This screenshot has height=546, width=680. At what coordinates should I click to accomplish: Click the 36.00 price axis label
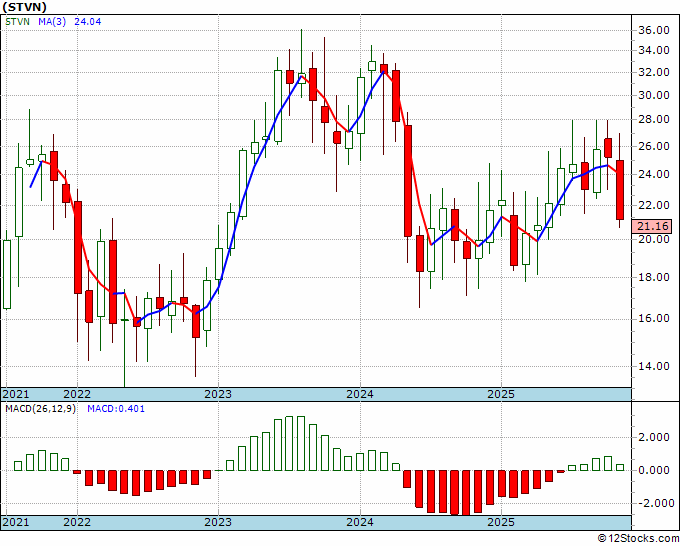tap(654, 30)
